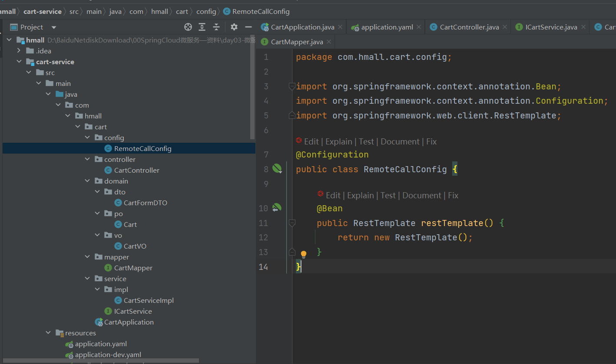The image size is (616, 364).
Task: Collapse the domain package
Action: pos(88,181)
